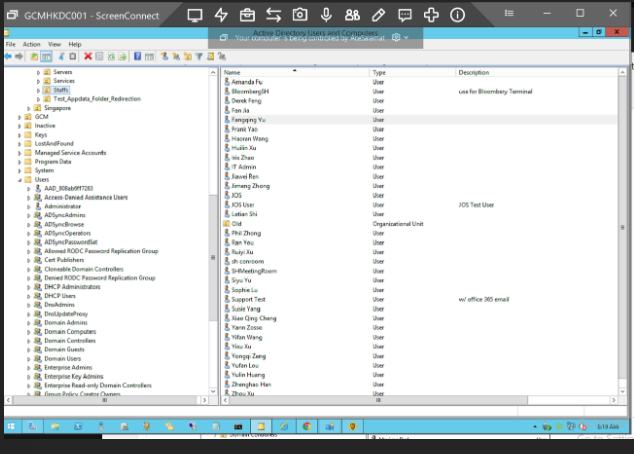Toggle the ScreenConnect microphone icon
This screenshot has width=634, height=454.
[x=326, y=15]
